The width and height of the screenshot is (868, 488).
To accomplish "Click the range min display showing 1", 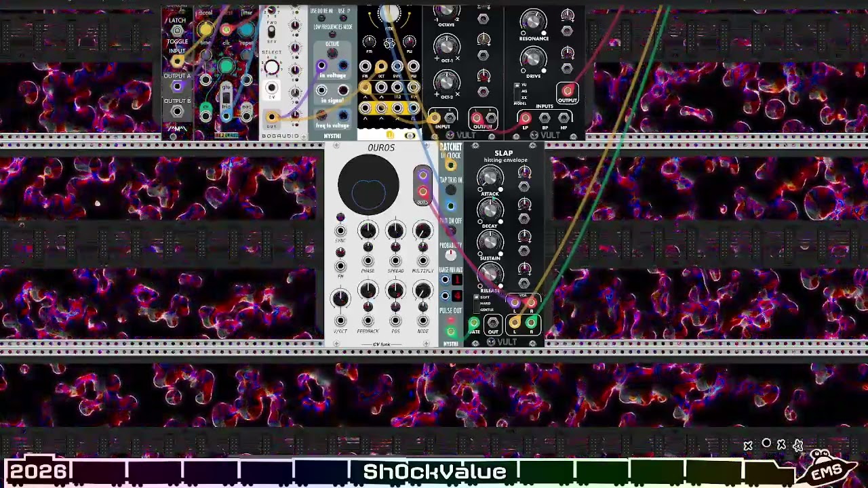I will click(x=457, y=280).
